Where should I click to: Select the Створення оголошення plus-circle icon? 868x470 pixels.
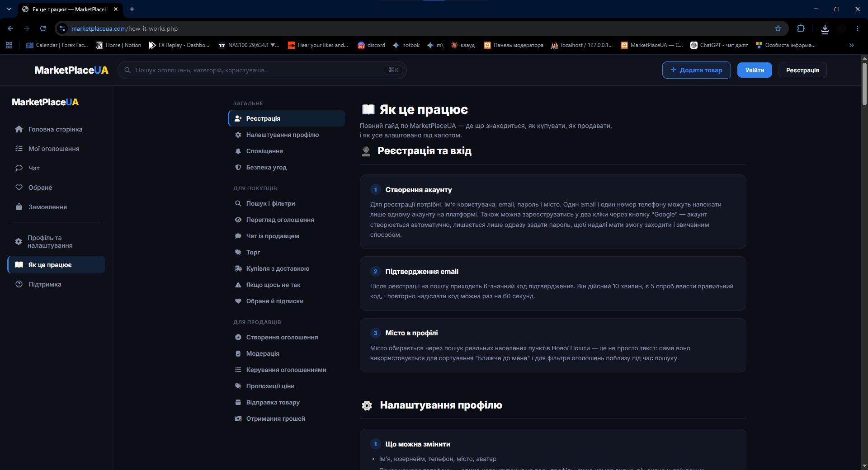[238, 337]
